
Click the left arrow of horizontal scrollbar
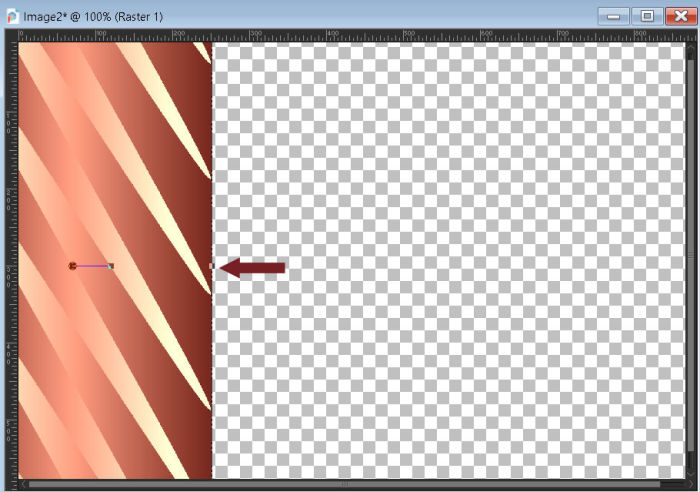point(23,484)
